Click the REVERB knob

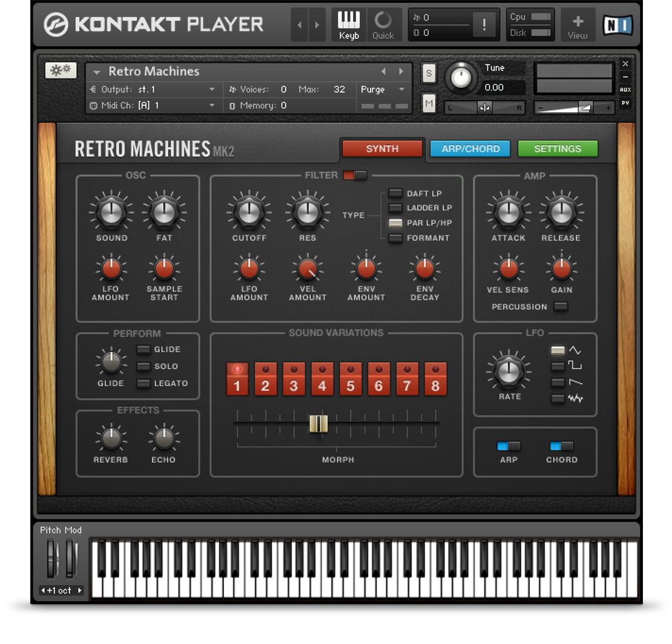pos(111,438)
